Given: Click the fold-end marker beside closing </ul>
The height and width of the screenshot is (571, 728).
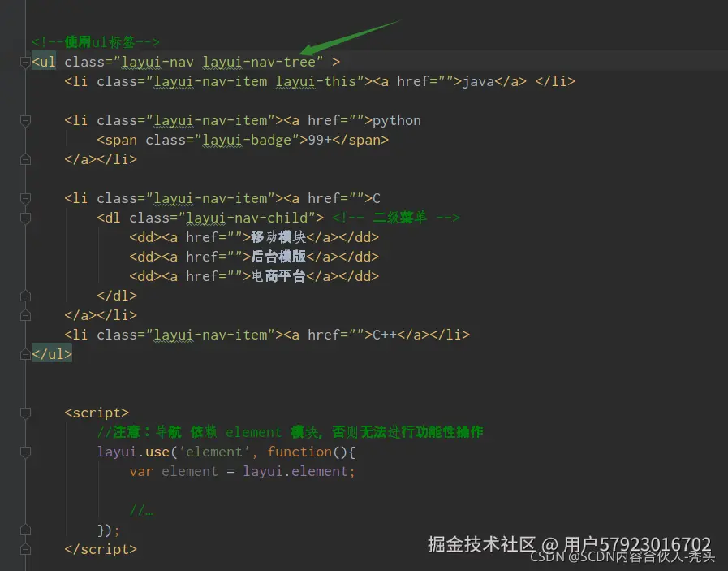Looking at the screenshot, I should (x=25, y=354).
